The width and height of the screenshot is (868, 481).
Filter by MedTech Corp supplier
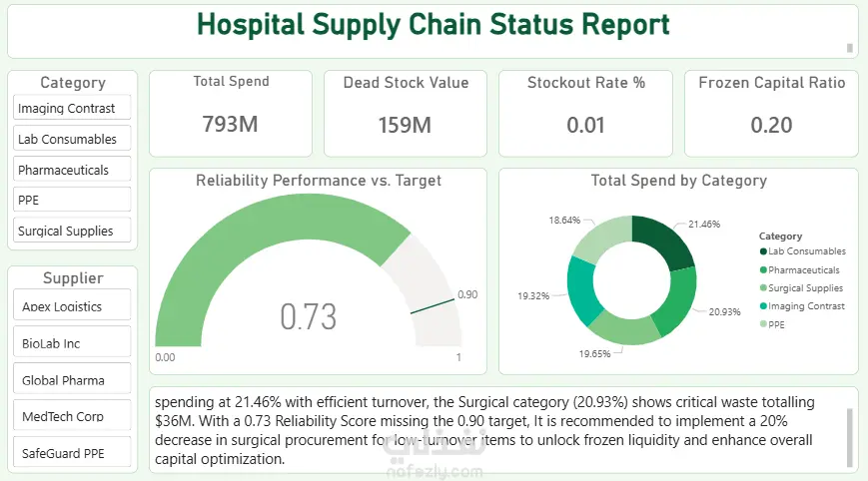tap(72, 416)
